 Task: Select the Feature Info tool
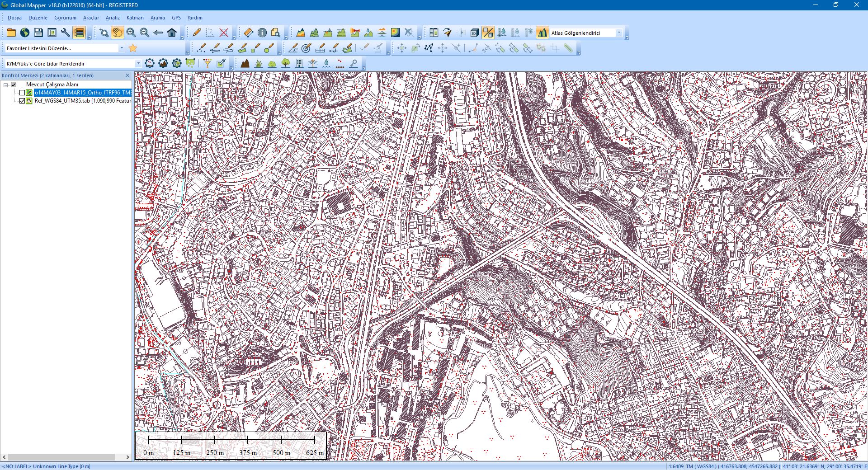coord(262,33)
